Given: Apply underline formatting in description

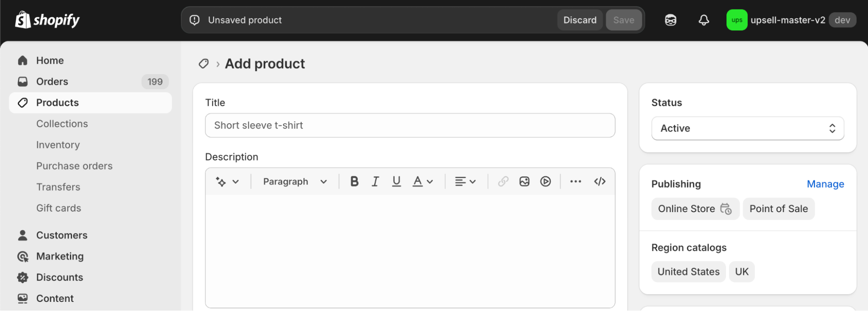Looking at the screenshot, I should tap(396, 181).
